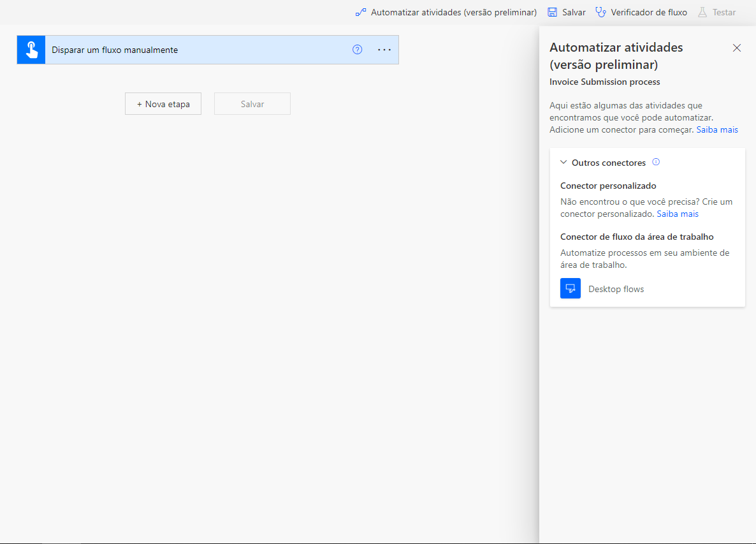Open Verificador de fluxo text in top toolbar
756x544 pixels.
[649, 13]
